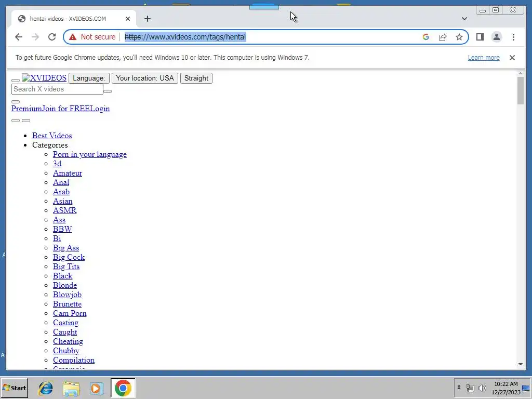Open the Casting category link
This screenshot has width=532, height=399.
click(65, 323)
